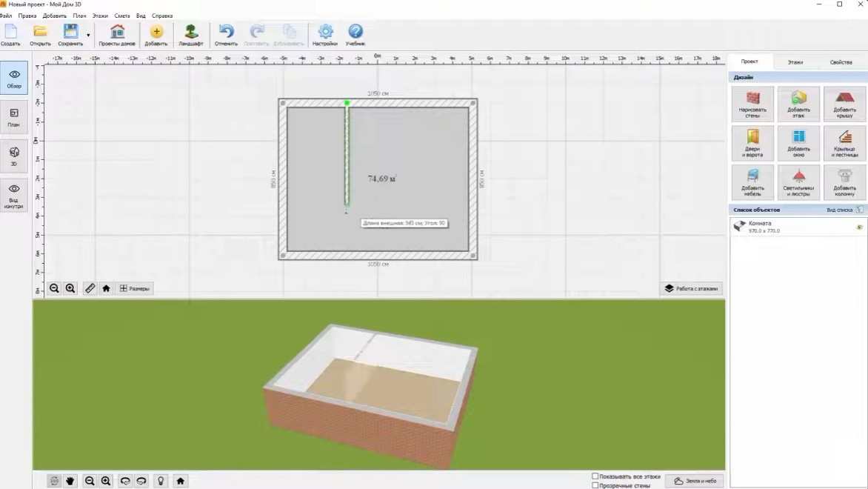
Task: Expand the dropdown arrow beside Сохранить
Action: point(88,36)
